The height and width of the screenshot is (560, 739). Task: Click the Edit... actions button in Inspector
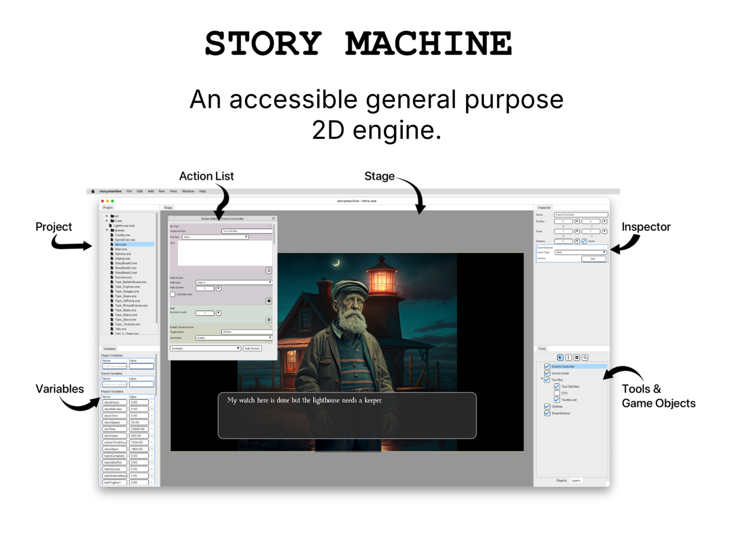tap(593, 259)
